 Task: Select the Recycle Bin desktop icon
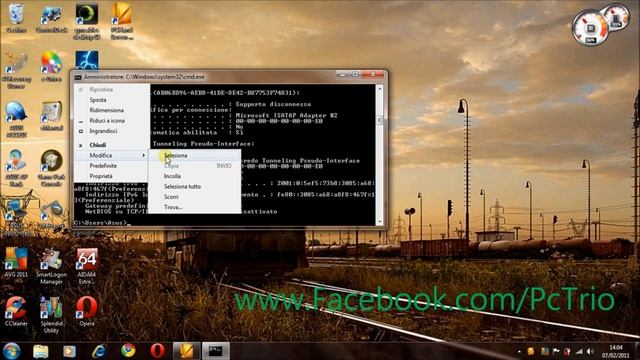click(x=16, y=18)
